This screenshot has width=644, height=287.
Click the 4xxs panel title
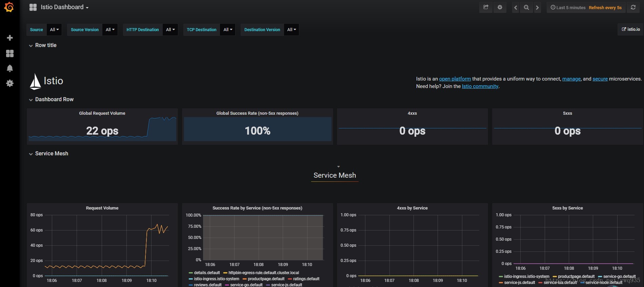coord(412,113)
